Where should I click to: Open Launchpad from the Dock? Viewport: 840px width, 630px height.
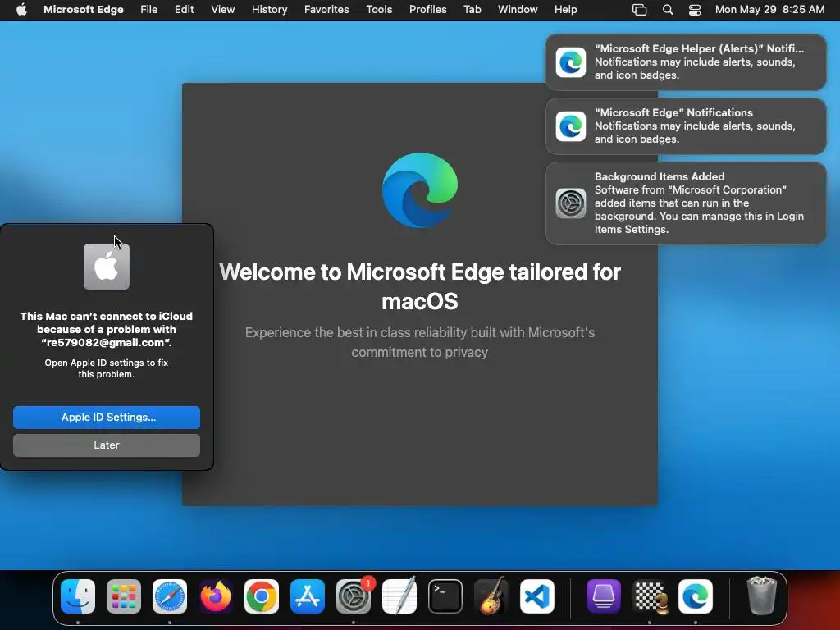pyautogui.click(x=124, y=597)
